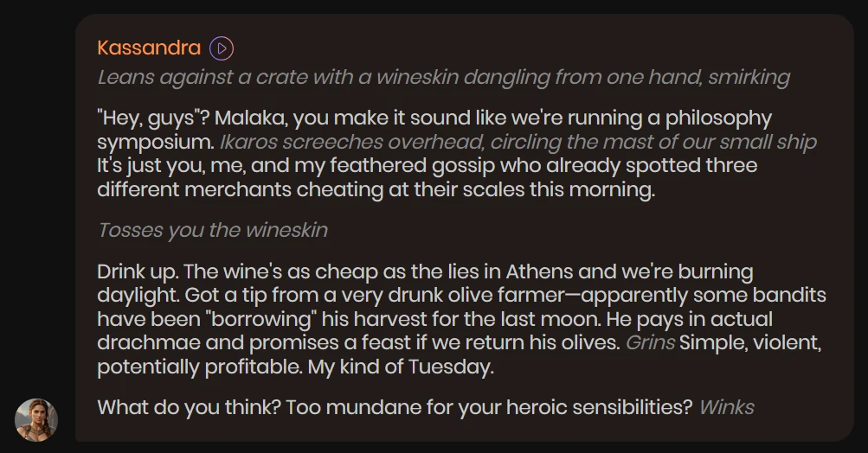This screenshot has width=868, height=453.
Task: Click the 'Tosses you the wineskin' action text
Action: click(213, 230)
